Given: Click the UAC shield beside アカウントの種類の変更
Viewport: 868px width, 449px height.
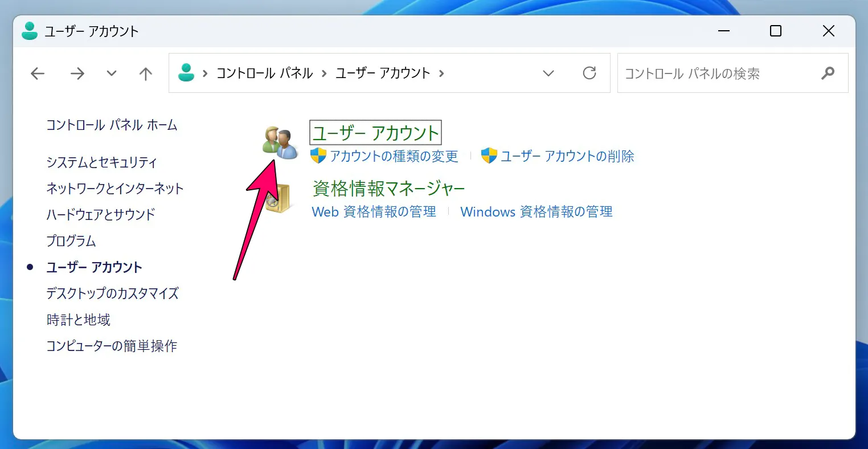Looking at the screenshot, I should [317, 156].
